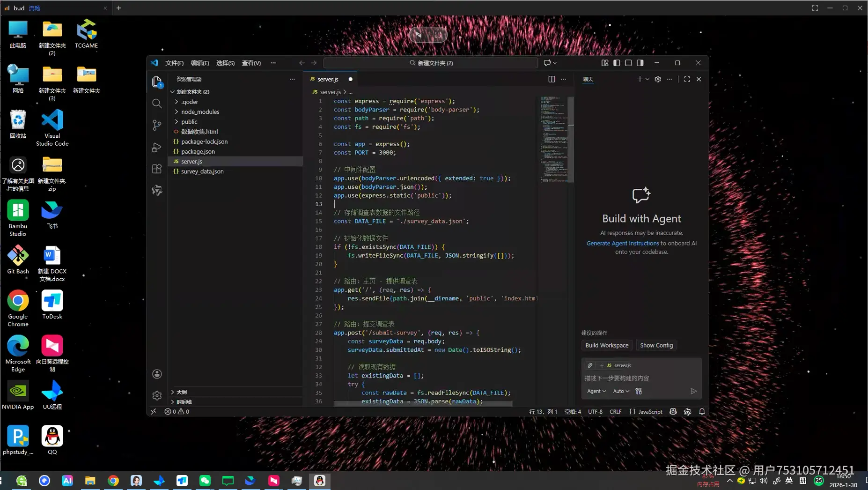Open package-lock.json in the explorer
Screen dimensions: 868x490
click(x=235, y=141)
